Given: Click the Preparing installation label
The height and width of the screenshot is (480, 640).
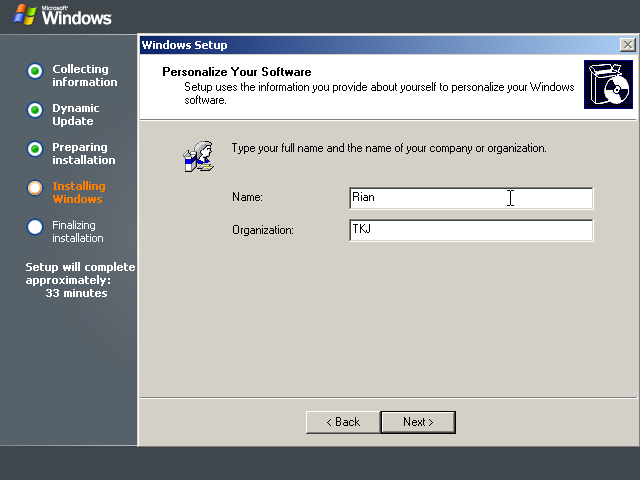Looking at the screenshot, I should [84, 153].
